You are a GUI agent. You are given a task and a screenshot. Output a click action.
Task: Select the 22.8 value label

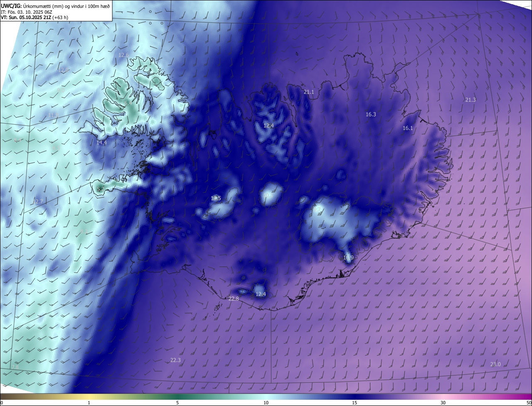click(x=234, y=298)
